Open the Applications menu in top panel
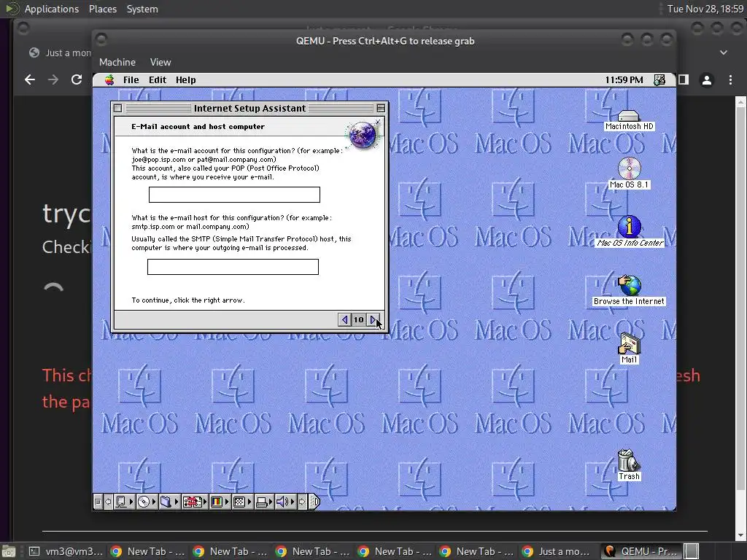This screenshot has height=560, width=747. [x=52, y=9]
